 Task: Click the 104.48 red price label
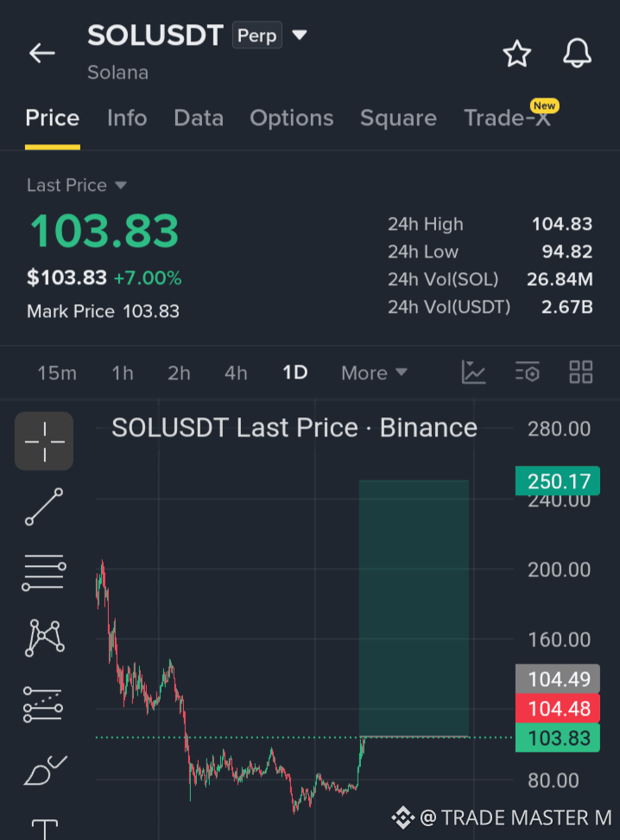[557, 709]
